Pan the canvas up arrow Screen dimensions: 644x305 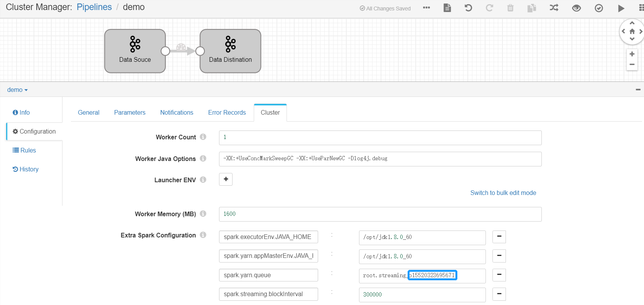click(632, 23)
